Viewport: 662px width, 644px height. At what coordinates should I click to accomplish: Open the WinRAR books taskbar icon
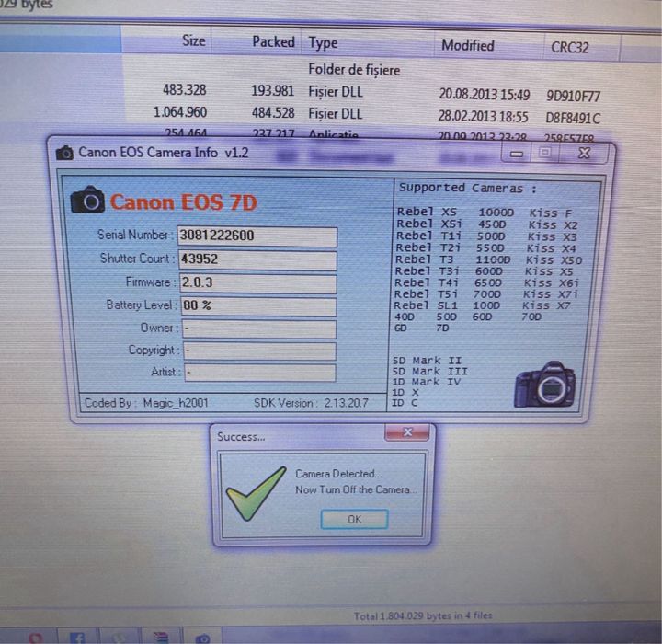point(161,637)
